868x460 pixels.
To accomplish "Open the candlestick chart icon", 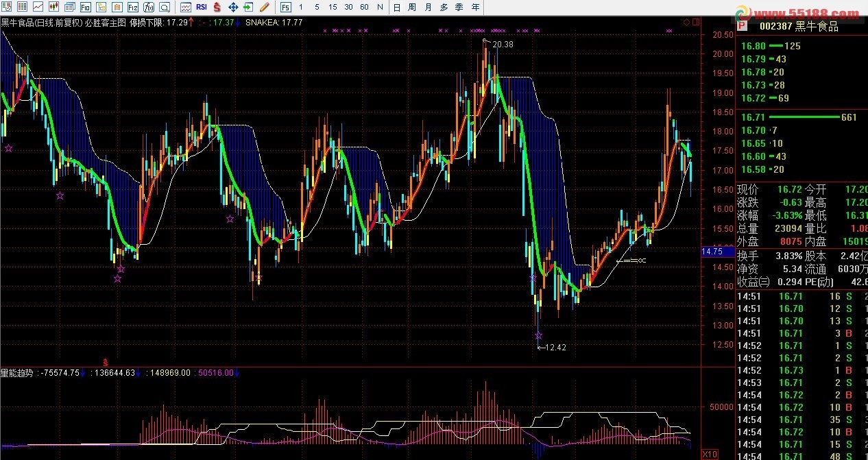I will [53, 7].
